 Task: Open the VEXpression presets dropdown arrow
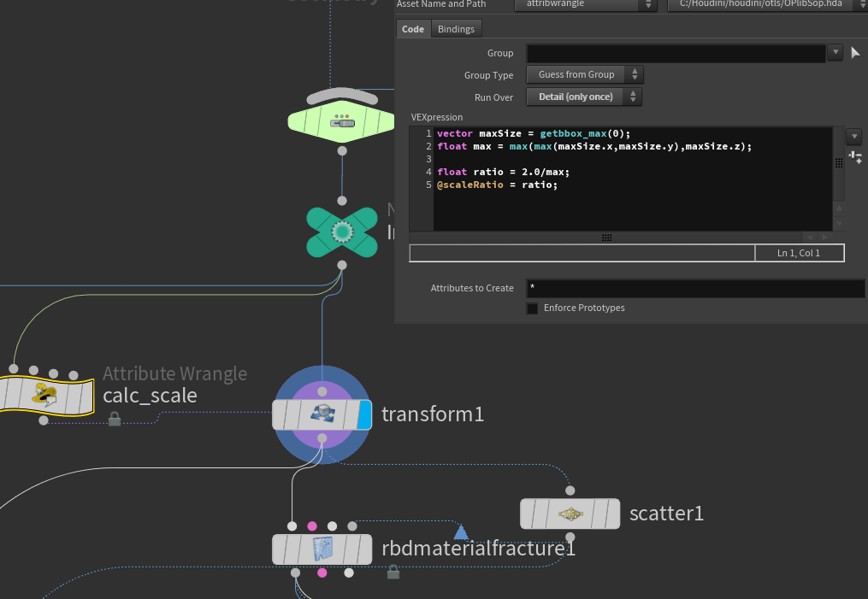(x=854, y=136)
